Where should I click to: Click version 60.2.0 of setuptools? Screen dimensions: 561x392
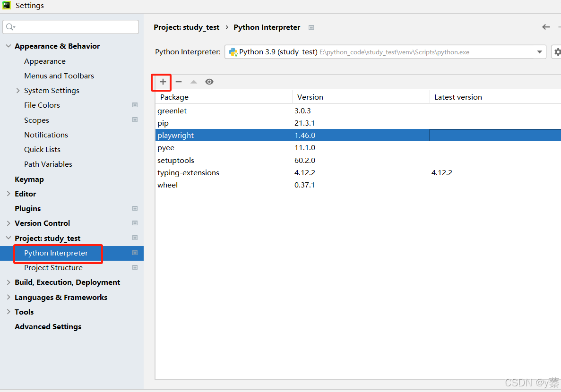(x=305, y=160)
